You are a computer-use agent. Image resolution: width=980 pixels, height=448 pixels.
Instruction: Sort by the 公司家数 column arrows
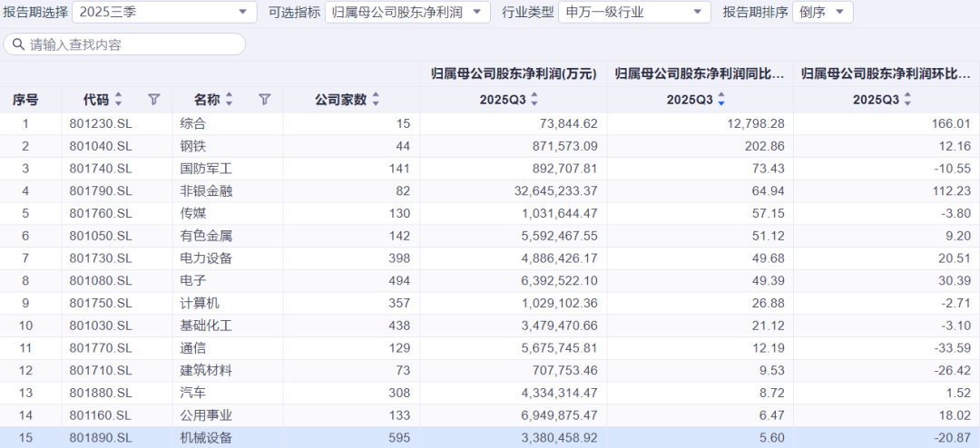coord(376,100)
